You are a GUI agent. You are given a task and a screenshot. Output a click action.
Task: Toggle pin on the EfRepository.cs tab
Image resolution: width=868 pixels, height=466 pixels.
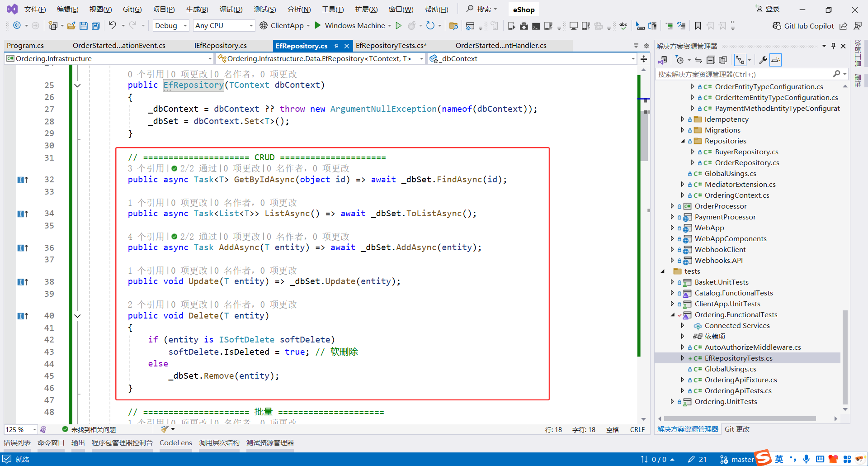tap(336, 46)
